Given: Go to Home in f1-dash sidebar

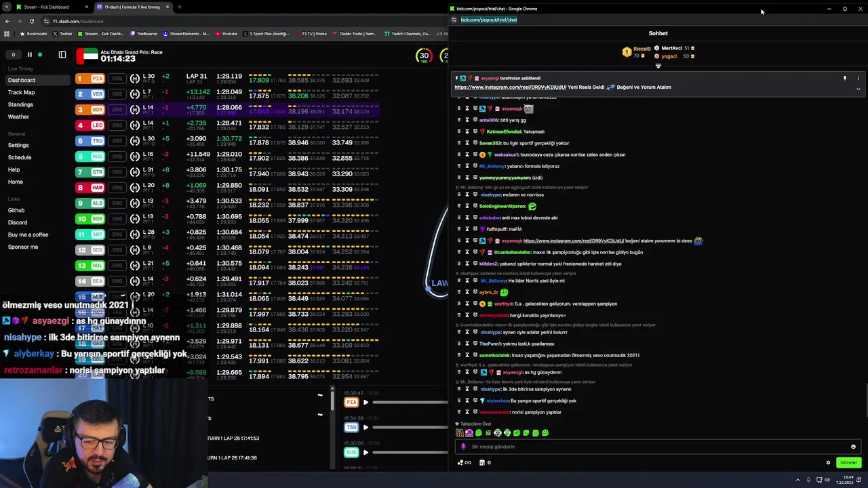Looking at the screenshot, I should pos(16,182).
